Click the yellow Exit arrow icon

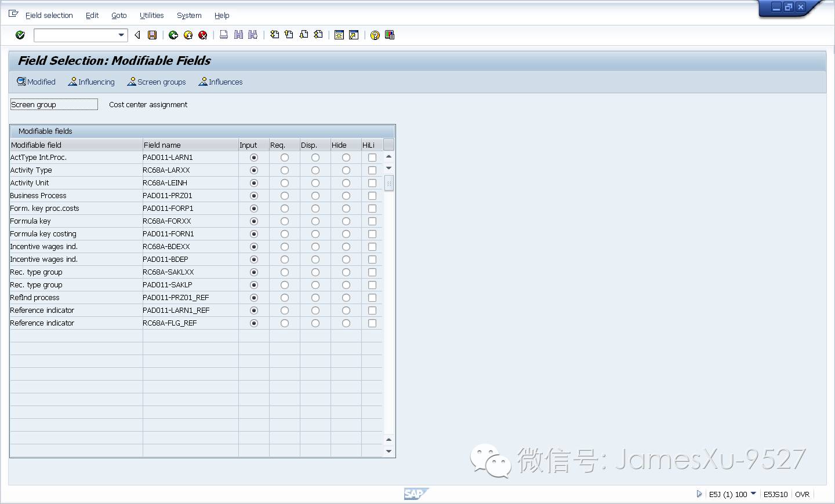tap(188, 35)
